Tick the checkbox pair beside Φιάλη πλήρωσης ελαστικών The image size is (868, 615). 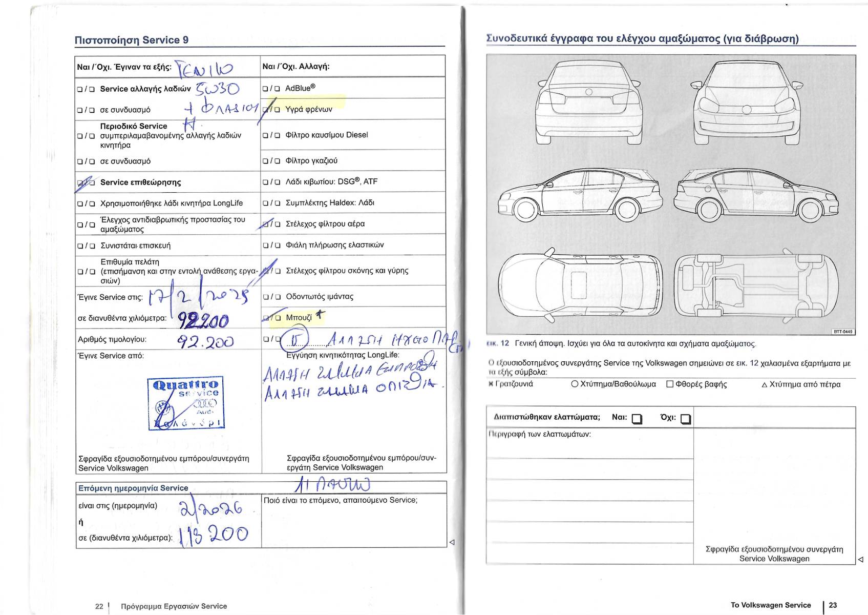[271, 245]
